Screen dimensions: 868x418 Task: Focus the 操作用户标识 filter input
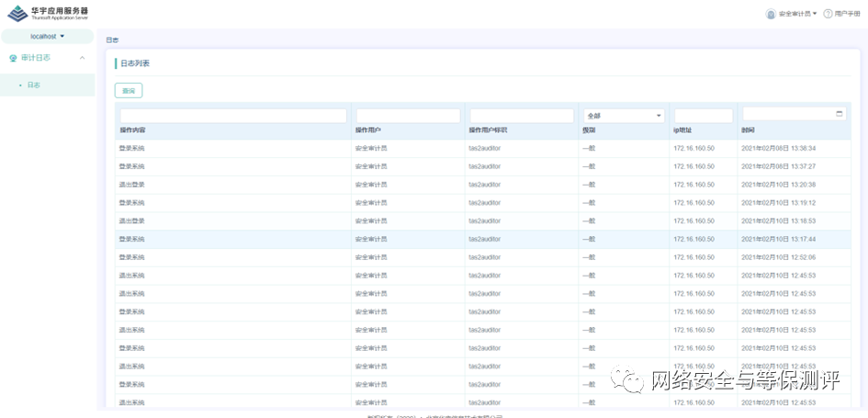521,116
